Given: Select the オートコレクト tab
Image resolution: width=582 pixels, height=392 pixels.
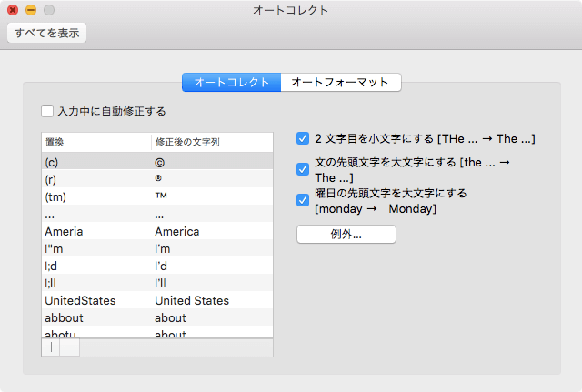Looking at the screenshot, I should coord(232,83).
